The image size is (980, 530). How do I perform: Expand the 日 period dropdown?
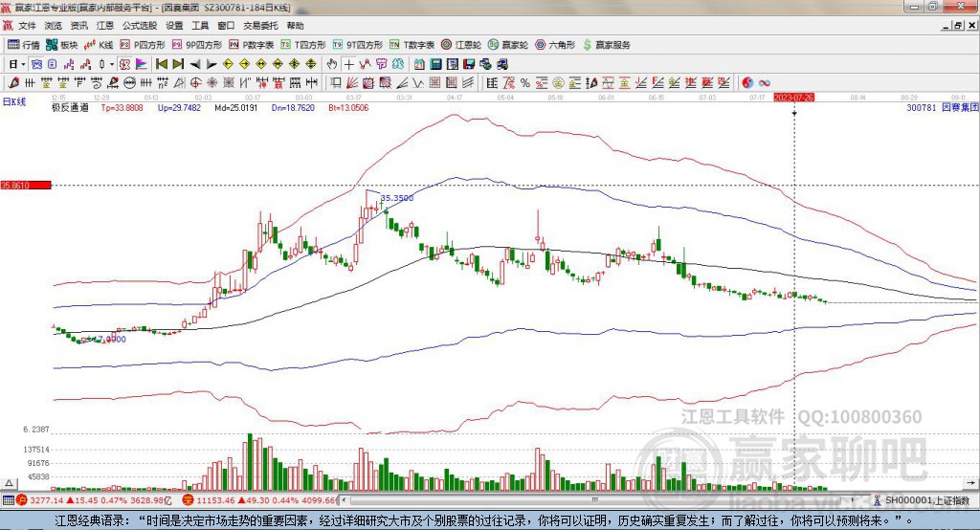coord(23,64)
